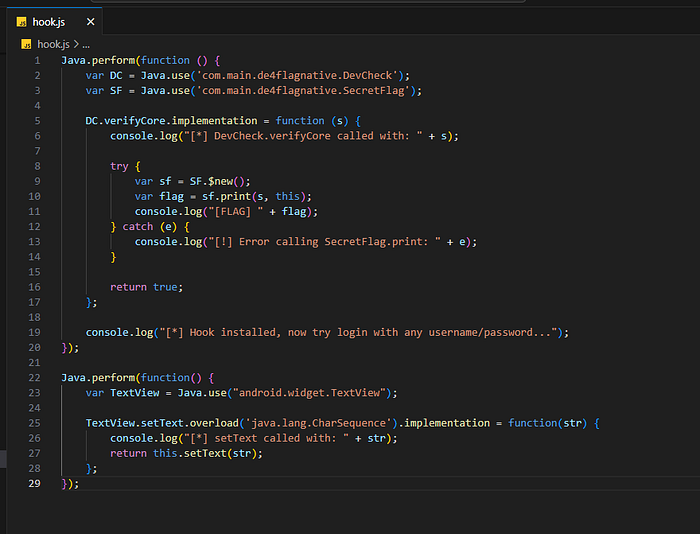Click the catch keyword on line 12

click(x=138, y=226)
